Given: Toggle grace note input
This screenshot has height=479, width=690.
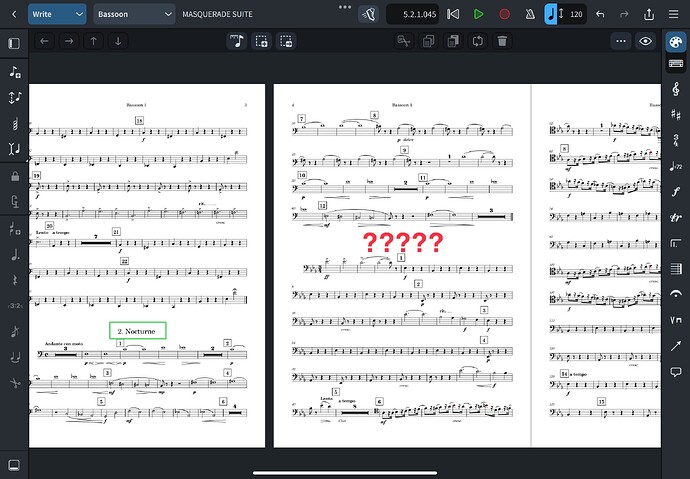Looking at the screenshot, I should click(15, 332).
